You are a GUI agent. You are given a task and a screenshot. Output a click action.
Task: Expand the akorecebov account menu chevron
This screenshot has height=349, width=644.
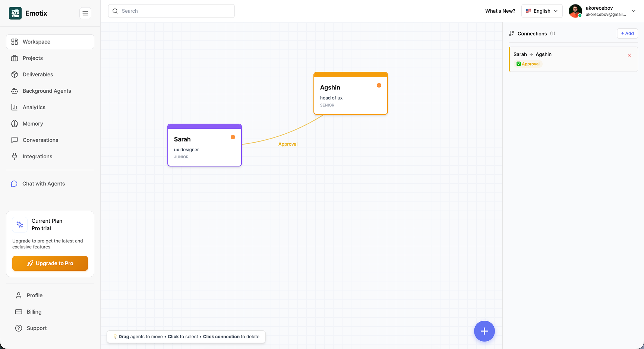pyautogui.click(x=634, y=11)
